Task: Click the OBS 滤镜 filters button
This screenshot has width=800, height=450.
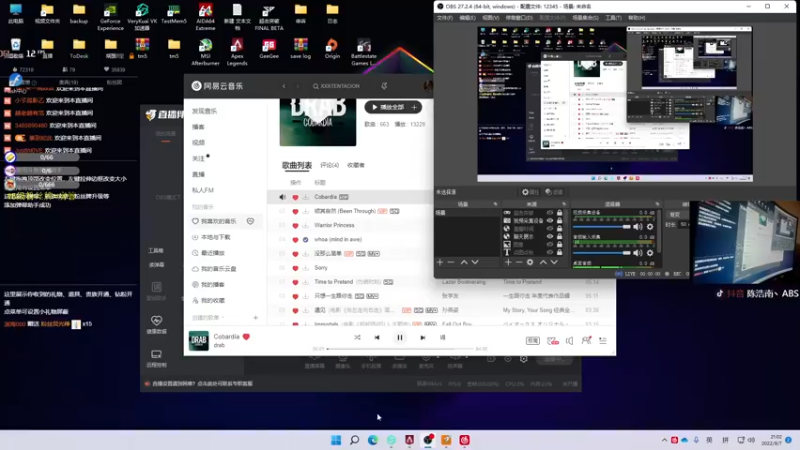Action: coord(554,192)
